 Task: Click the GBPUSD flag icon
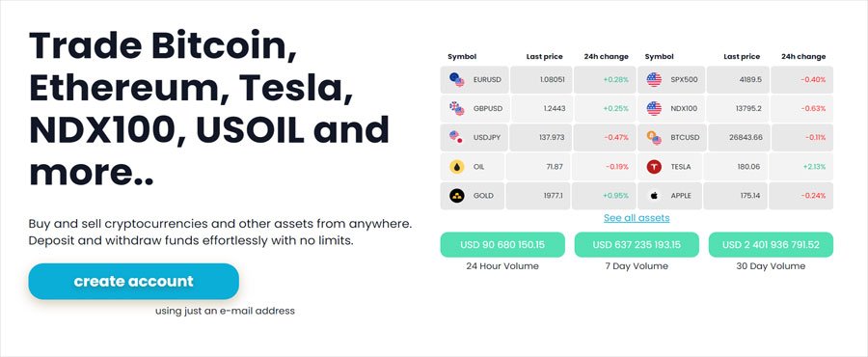tap(457, 108)
